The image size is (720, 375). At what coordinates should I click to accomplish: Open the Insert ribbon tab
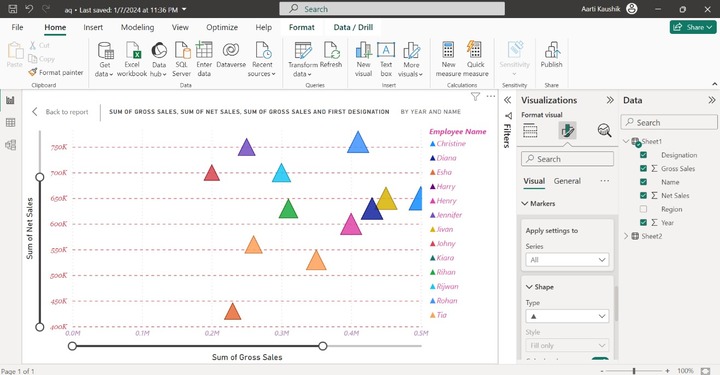coord(93,27)
